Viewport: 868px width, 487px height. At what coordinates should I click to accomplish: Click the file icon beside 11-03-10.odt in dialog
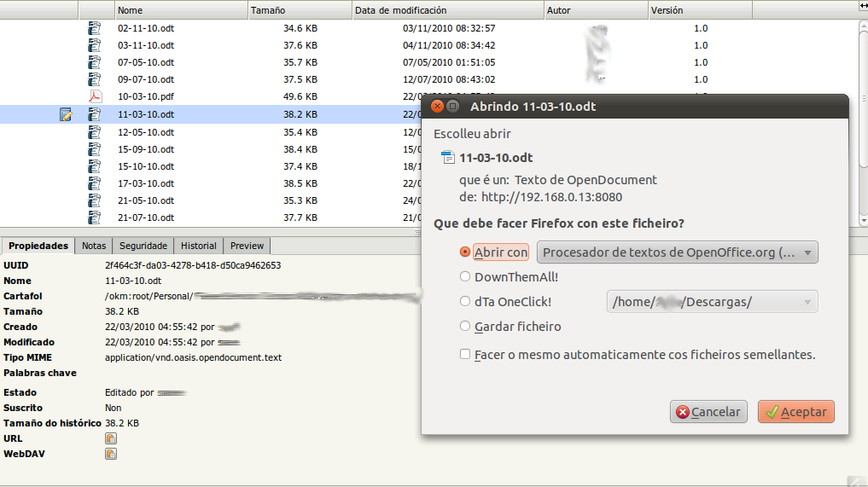[447, 158]
